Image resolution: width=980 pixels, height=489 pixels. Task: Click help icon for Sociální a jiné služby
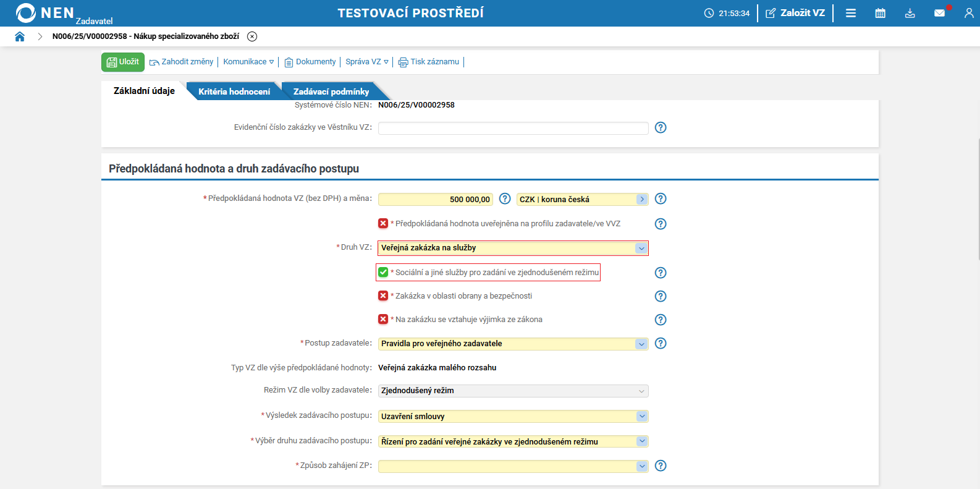point(661,273)
